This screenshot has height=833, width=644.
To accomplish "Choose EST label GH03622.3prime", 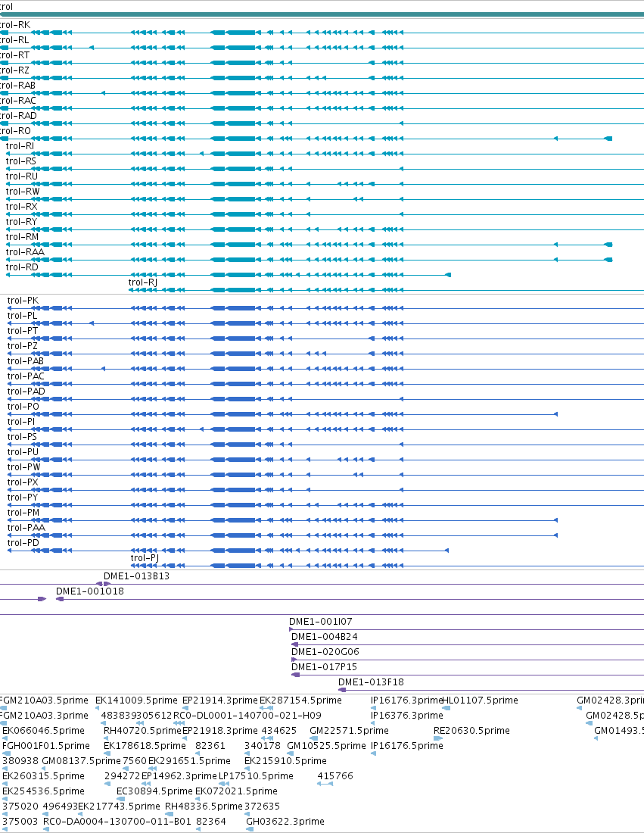I will (x=285, y=822).
